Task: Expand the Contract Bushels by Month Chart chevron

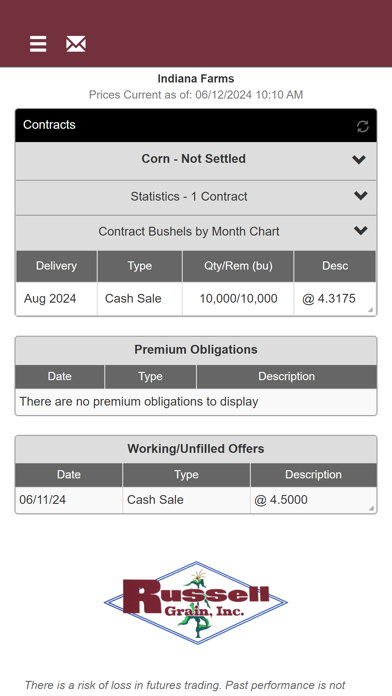Action: [360, 230]
